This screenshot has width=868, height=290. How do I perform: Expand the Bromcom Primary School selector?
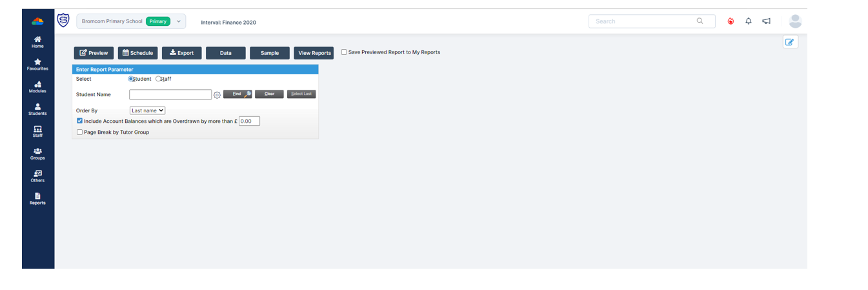pyautogui.click(x=179, y=21)
